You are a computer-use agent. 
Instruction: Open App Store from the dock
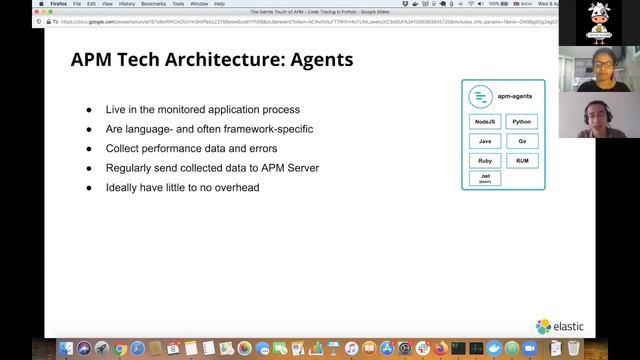(x=387, y=349)
